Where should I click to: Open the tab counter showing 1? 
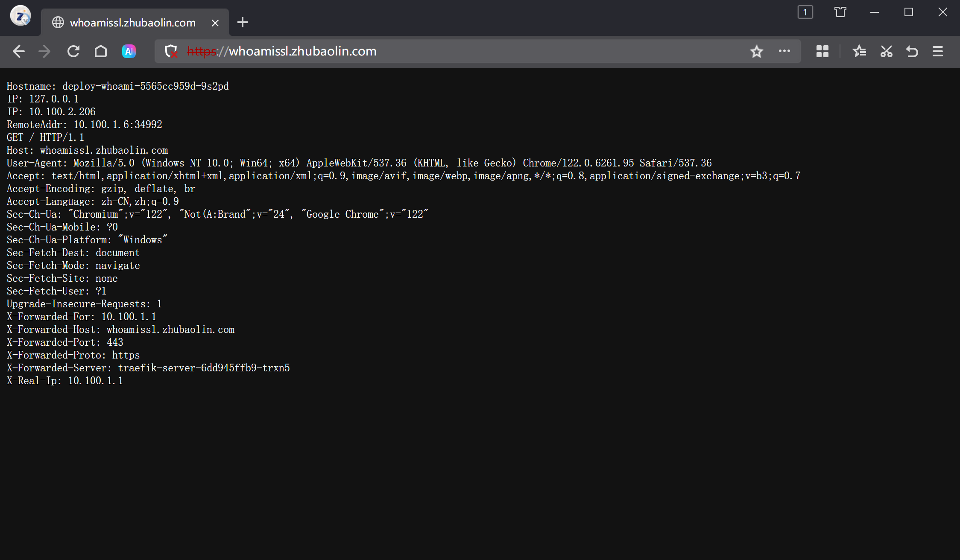[x=805, y=12]
